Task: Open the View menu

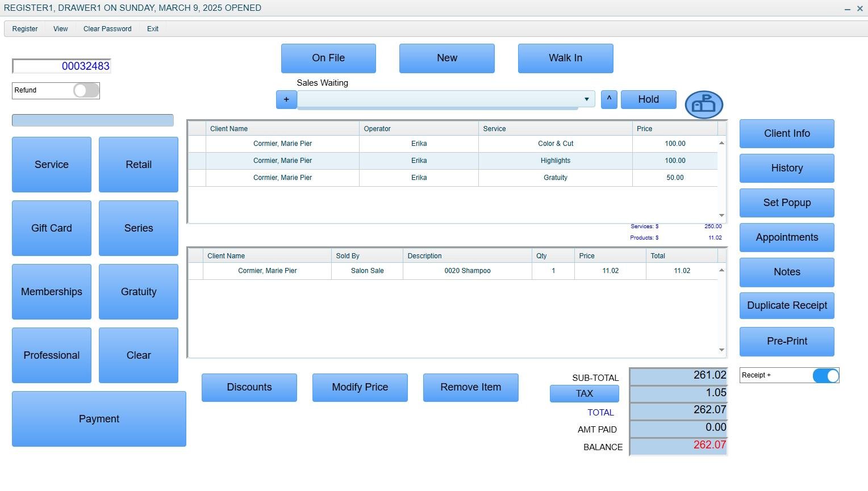Action: point(61,29)
